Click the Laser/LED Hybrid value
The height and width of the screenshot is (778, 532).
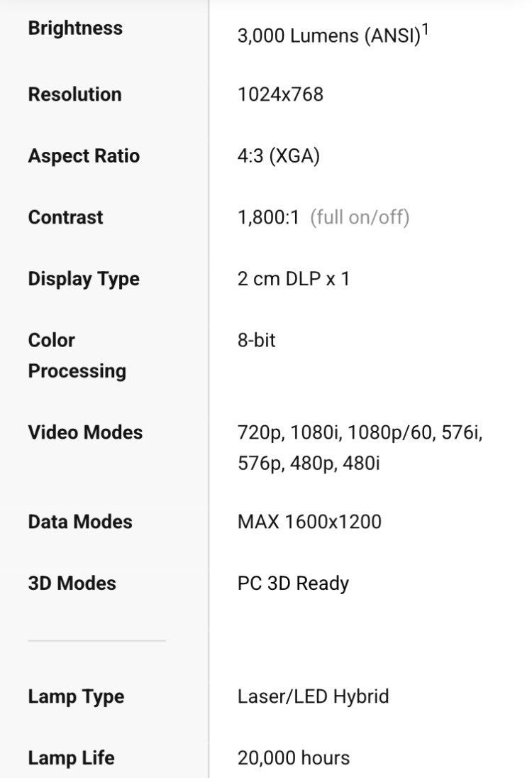coord(313,696)
